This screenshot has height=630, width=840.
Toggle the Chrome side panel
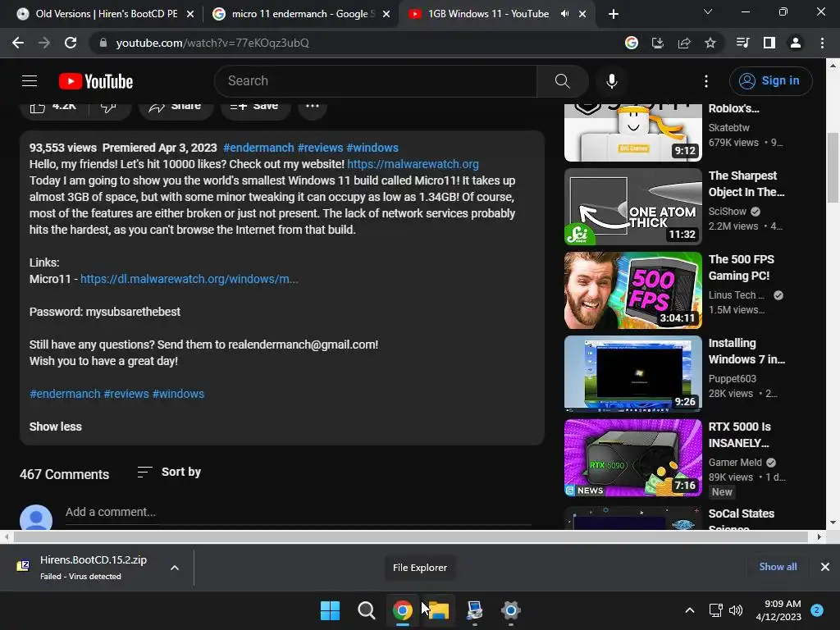point(769,43)
